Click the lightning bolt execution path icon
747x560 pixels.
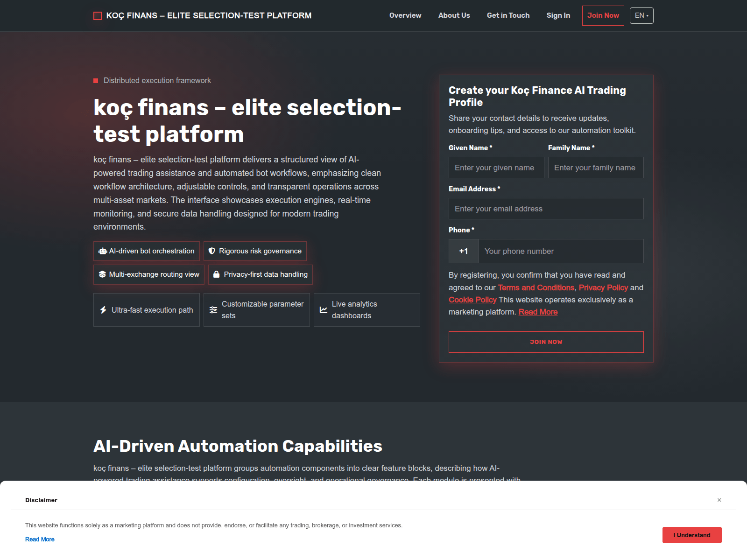(x=103, y=310)
